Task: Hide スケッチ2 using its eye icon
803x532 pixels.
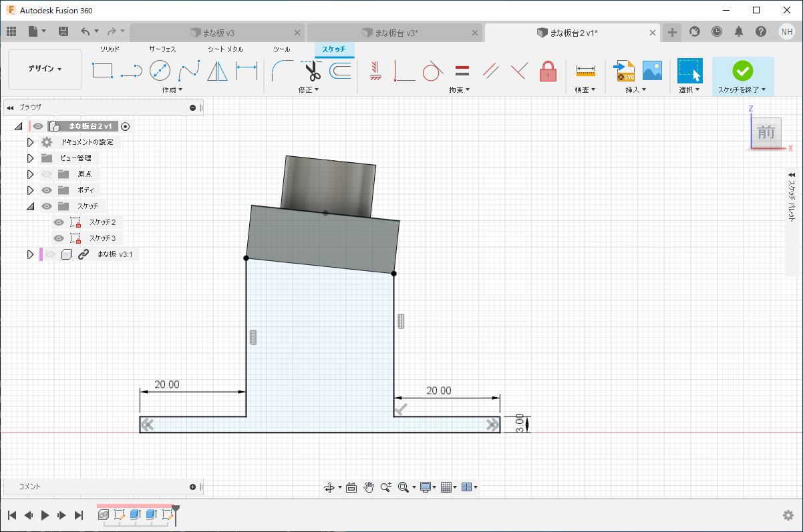Action: pyautogui.click(x=59, y=222)
